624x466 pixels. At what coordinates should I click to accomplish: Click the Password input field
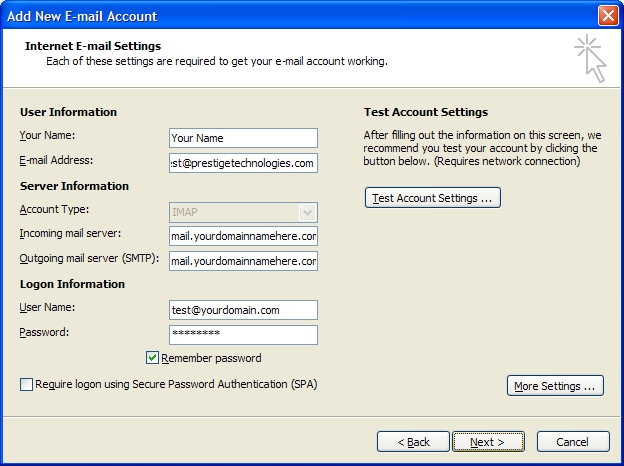[x=243, y=335]
